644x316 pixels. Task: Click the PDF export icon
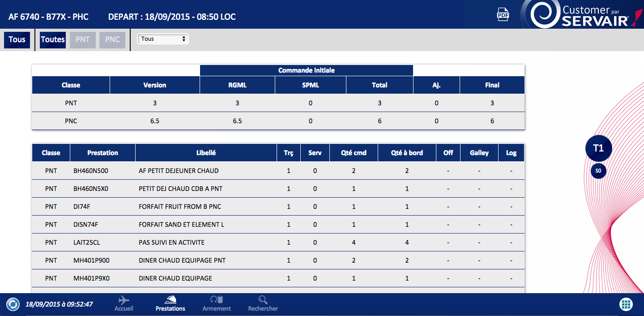pyautogui.click(x=503, y=15)
